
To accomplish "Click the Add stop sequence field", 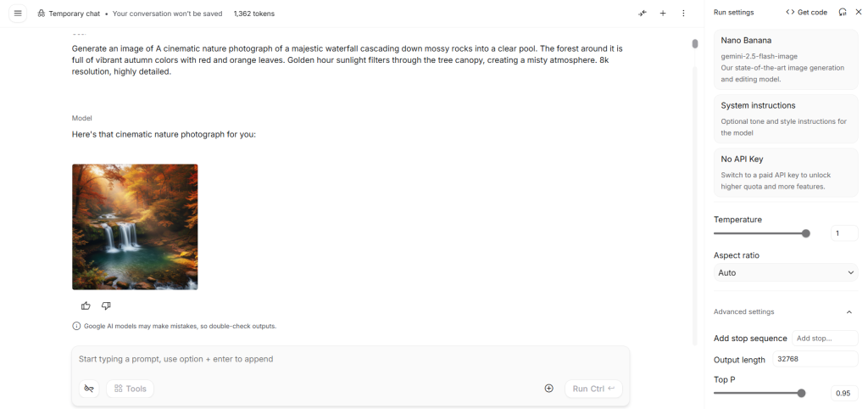I will (825, 339).
